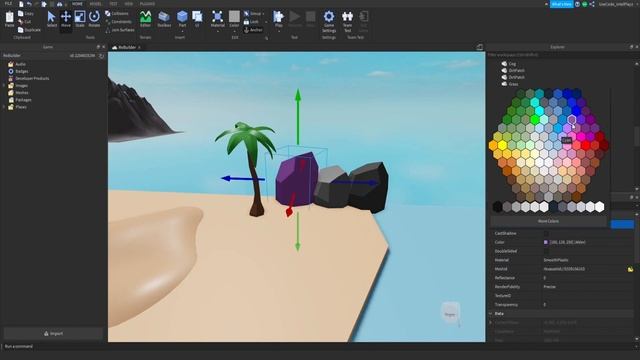The width and height of the screenshot is (640, 360).
Task: Expand the Places folder in Game panel
Action: [4, 107]
